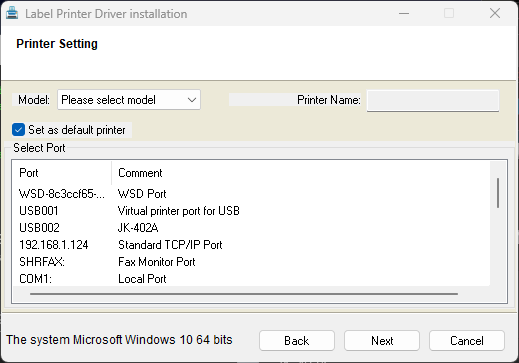Screen dimensions: 519x363
Task: Select the 192.168.1.124 TCP/IP port
Action: coord(251,245)
